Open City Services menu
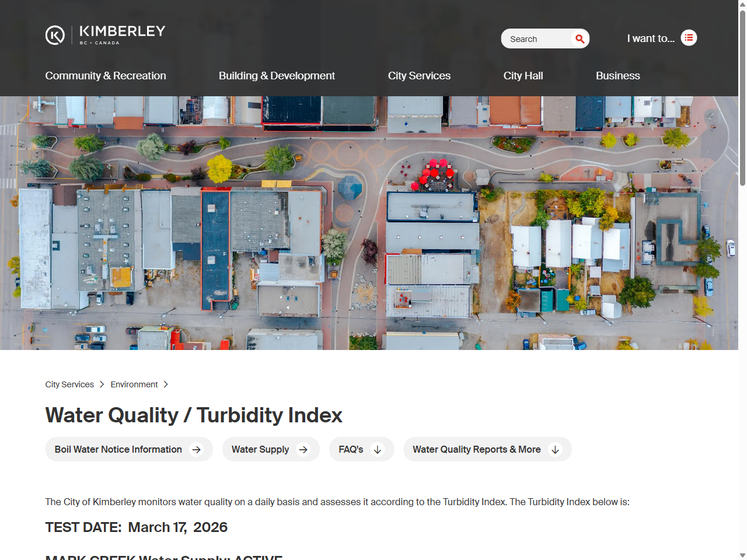 pos(419,76)
